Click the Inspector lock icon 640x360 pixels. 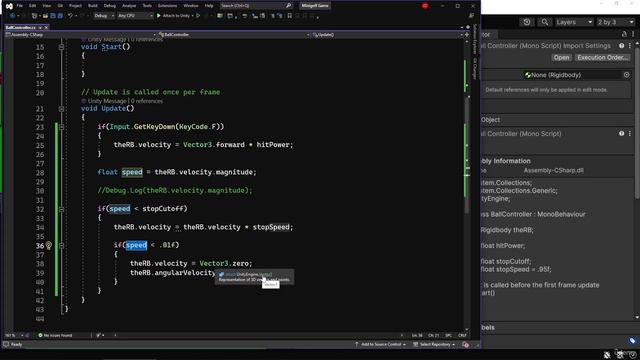pos(624,34)
